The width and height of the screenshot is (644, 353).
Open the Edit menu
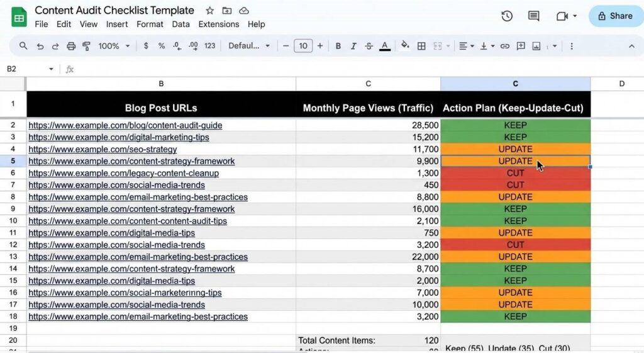(x=64, y=25)
